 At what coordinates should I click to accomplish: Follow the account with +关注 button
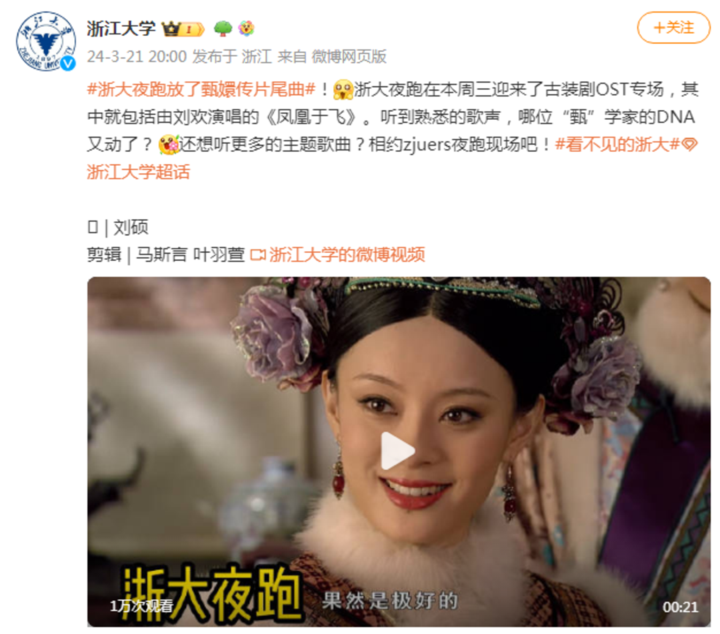click(674, 28)
